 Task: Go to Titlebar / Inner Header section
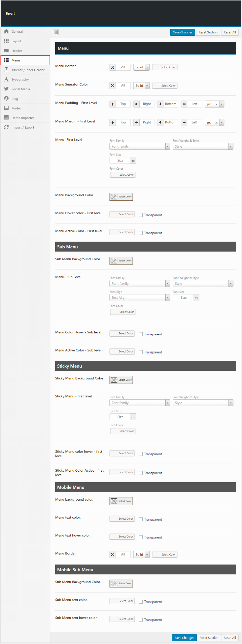pos(28,70)
